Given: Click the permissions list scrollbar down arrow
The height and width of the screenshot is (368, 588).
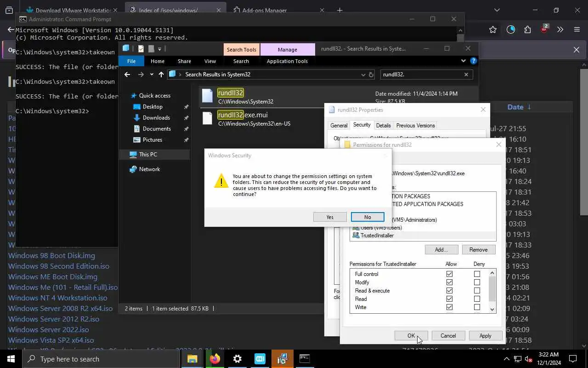Looking at the screenshot, I should tap(492, 310).
